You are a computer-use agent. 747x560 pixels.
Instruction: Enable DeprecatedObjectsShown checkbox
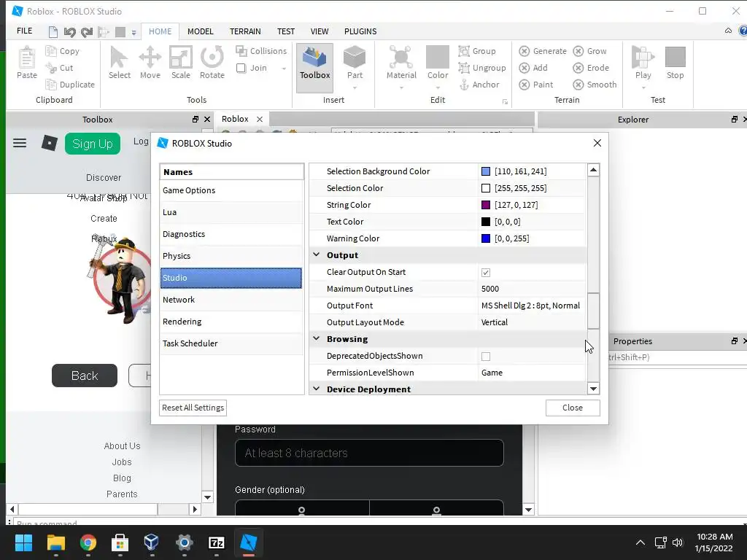485,356
